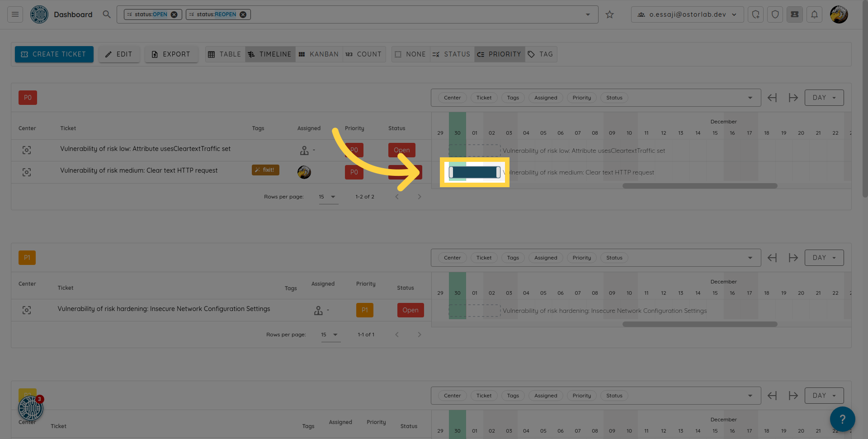This screenshot has height=439, width=868.
Task: Click the highlighted timeline bar for HTTP request
Action: point(474,172)
